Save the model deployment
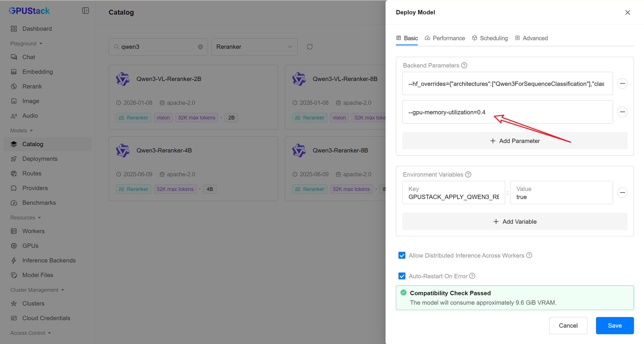The image size is (644, 344). (615, 326)
